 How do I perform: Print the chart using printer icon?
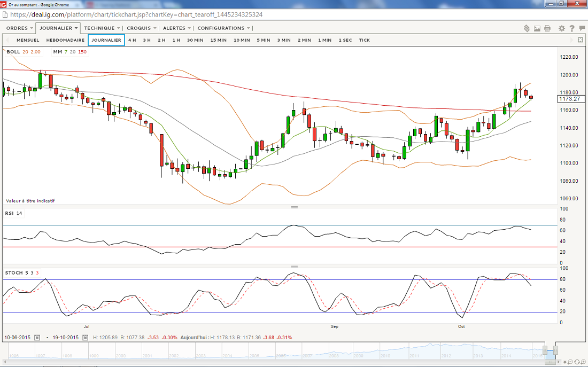coord(547,28)
